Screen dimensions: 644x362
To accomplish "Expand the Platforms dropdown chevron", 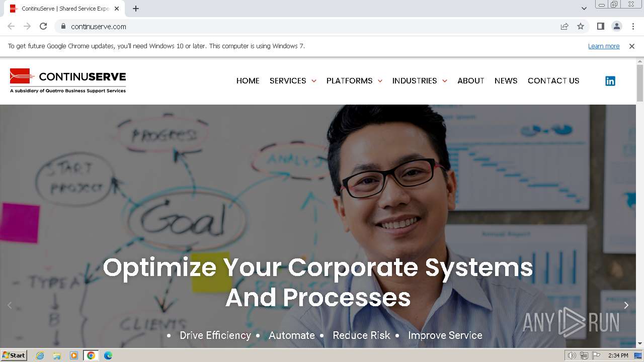I will click(x=380, y=81).
